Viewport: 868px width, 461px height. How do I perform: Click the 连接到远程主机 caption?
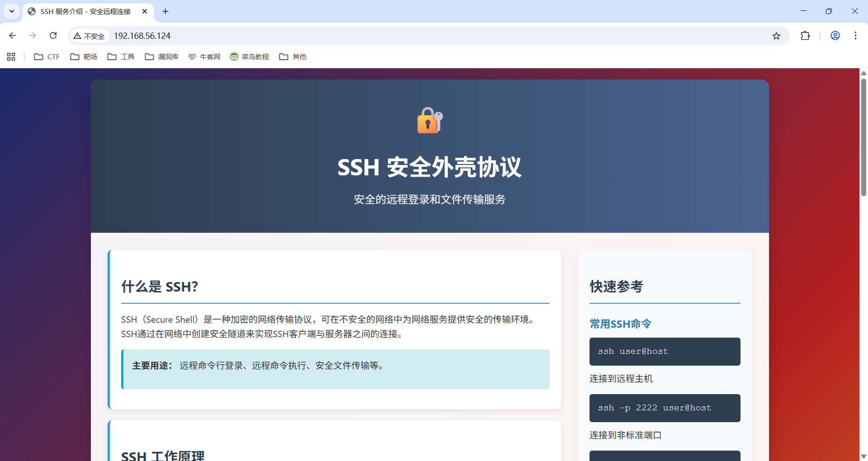coord(621,379)
